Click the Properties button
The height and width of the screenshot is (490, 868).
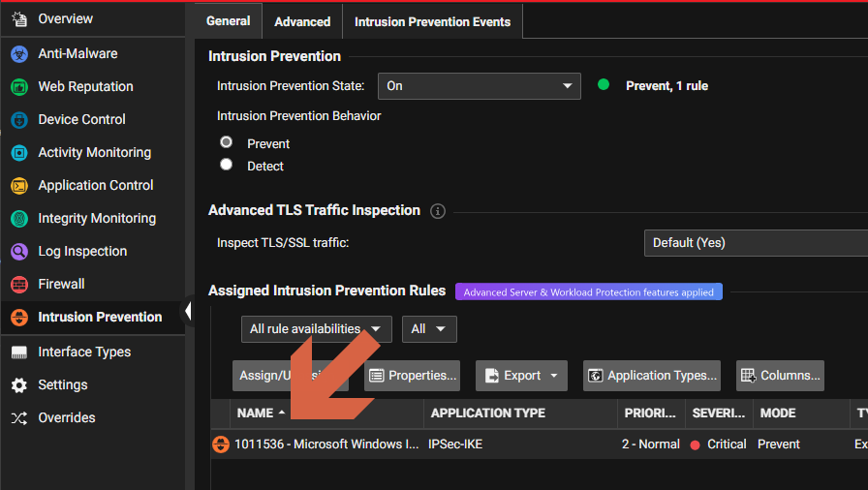point(412,376)
